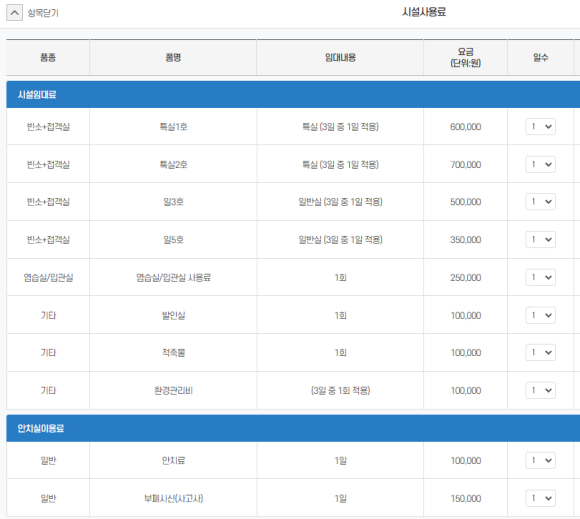Click 빈소+접객실 in 특실2호 row
Viewport: 580px width, 519px height.
(x=48, y=165)
